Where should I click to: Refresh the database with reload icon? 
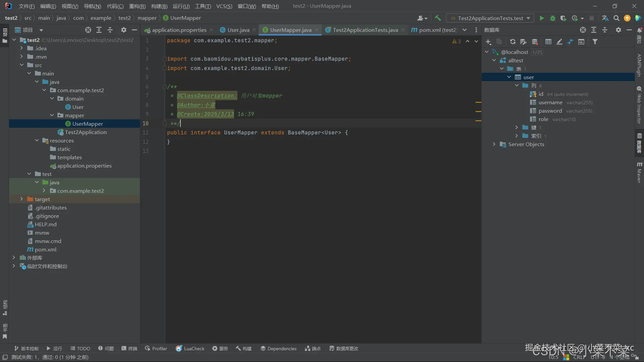click(x=513, y=42)
